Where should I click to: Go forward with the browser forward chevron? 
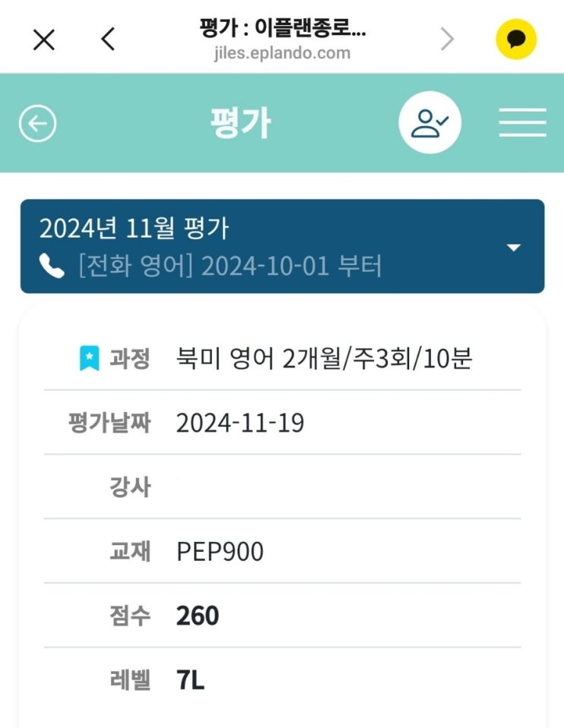click(x=448, y=39)
